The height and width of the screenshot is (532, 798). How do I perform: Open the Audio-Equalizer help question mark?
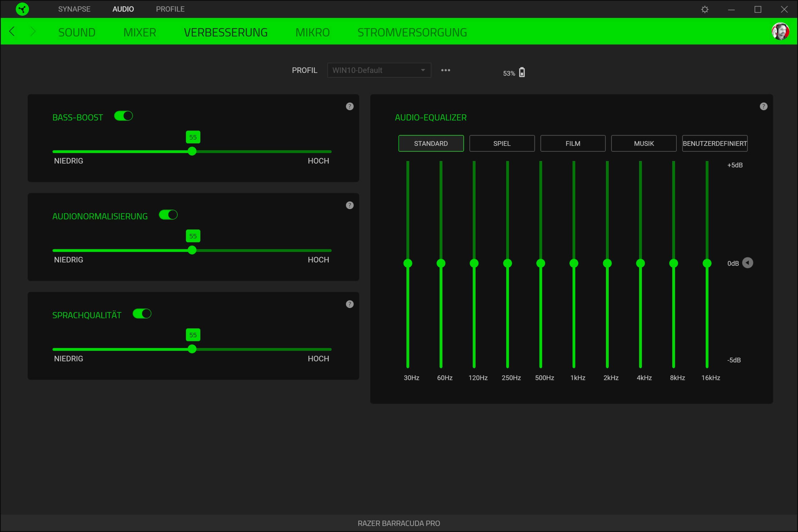pyautogui.click(x=763, y=107)
